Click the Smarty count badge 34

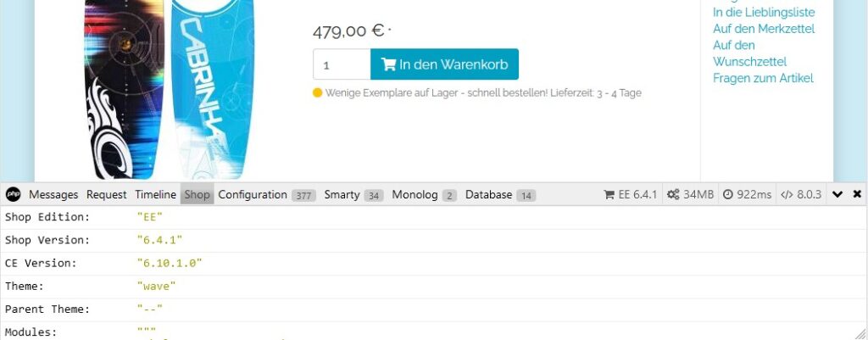(x=374, y=196)
